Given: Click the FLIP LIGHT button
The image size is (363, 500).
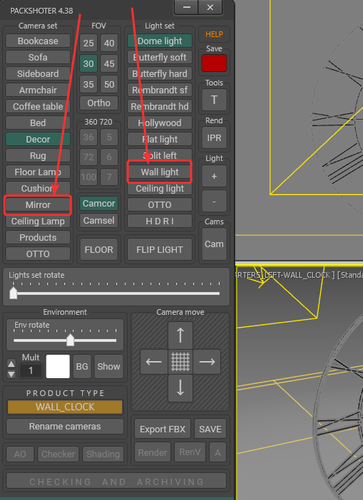Looking at the screenshot, I should [160, 250].
